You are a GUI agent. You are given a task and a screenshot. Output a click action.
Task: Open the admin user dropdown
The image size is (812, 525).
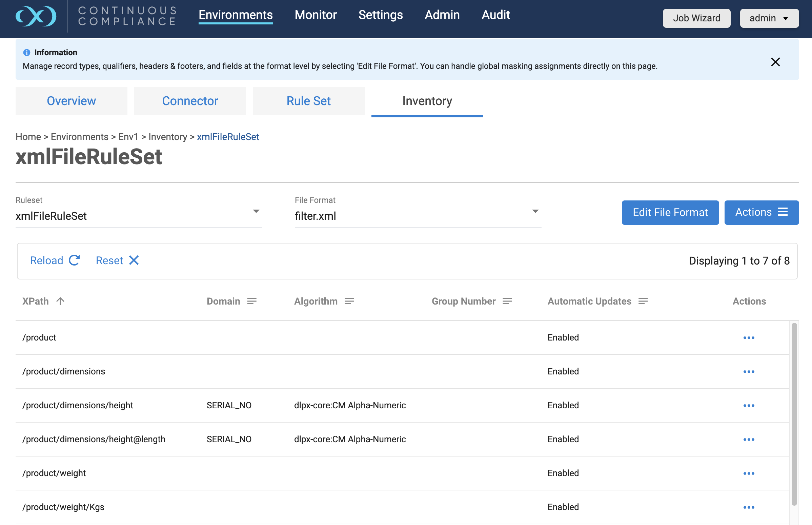tap(769, 18)
